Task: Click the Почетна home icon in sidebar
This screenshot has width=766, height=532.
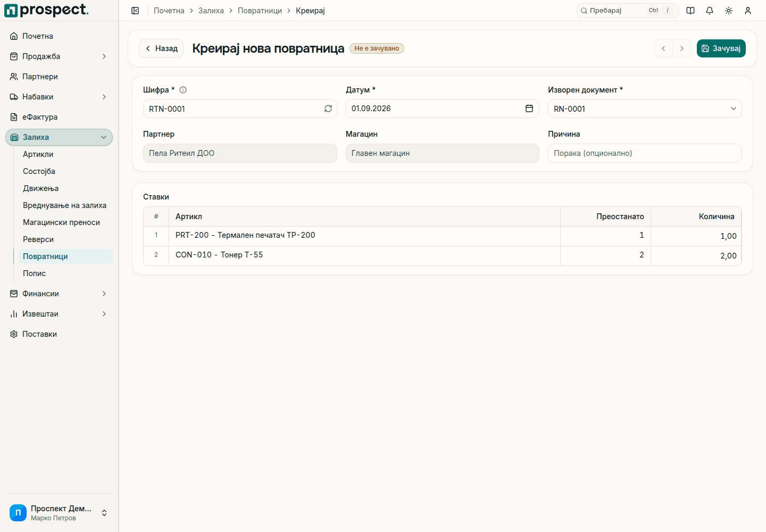Action: [x=14, y=36]
